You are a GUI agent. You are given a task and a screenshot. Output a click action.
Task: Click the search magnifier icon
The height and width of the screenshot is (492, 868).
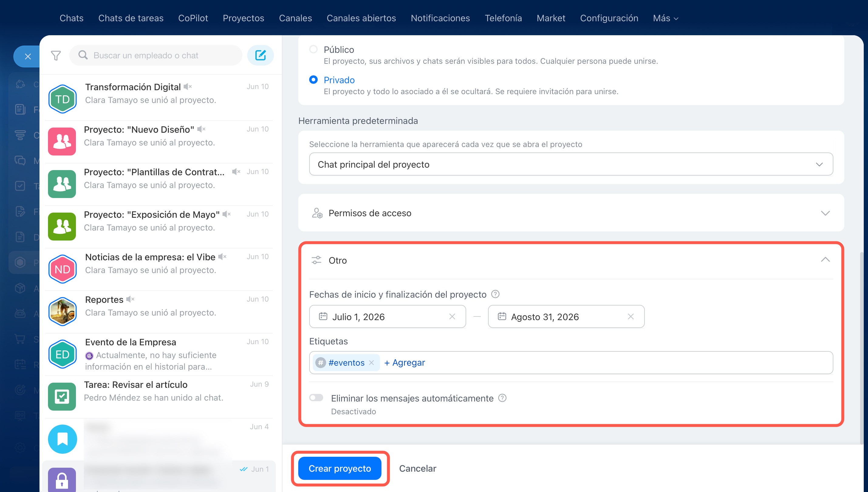[x=83, y=55]
